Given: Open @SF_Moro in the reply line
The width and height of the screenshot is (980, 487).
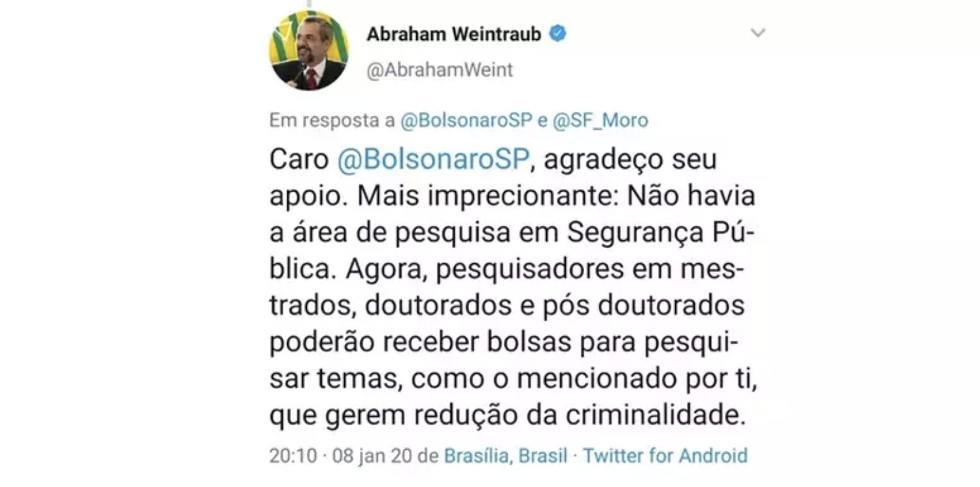Looking at the screenshot, I should pyautogui.click(x=600, y=120).
